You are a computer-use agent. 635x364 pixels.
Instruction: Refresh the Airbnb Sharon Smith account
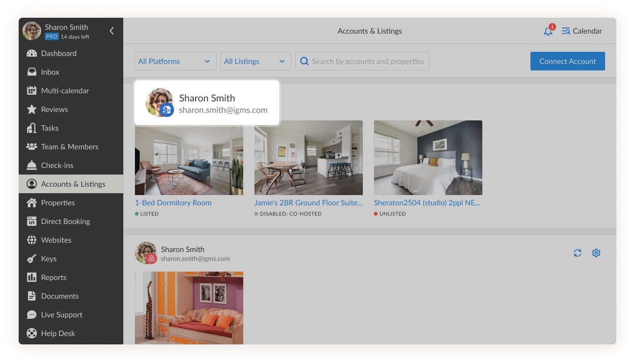coord(578,253)
